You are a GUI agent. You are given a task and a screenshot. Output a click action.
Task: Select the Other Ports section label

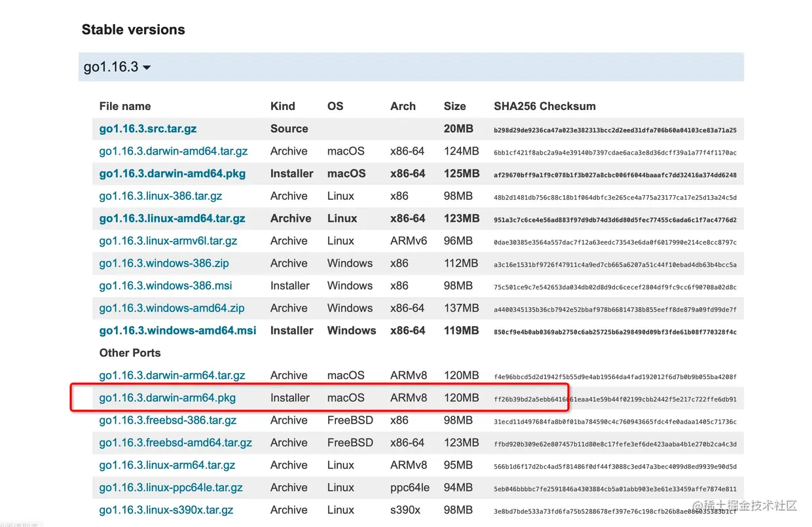[130, 353]
